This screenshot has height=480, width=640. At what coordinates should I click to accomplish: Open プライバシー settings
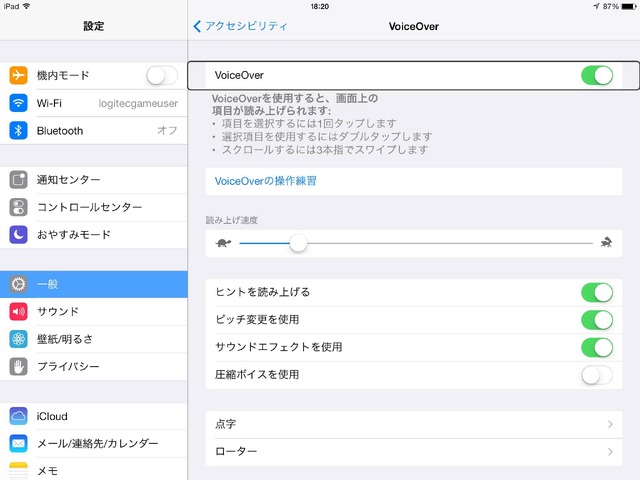click(x=93, y=367)
